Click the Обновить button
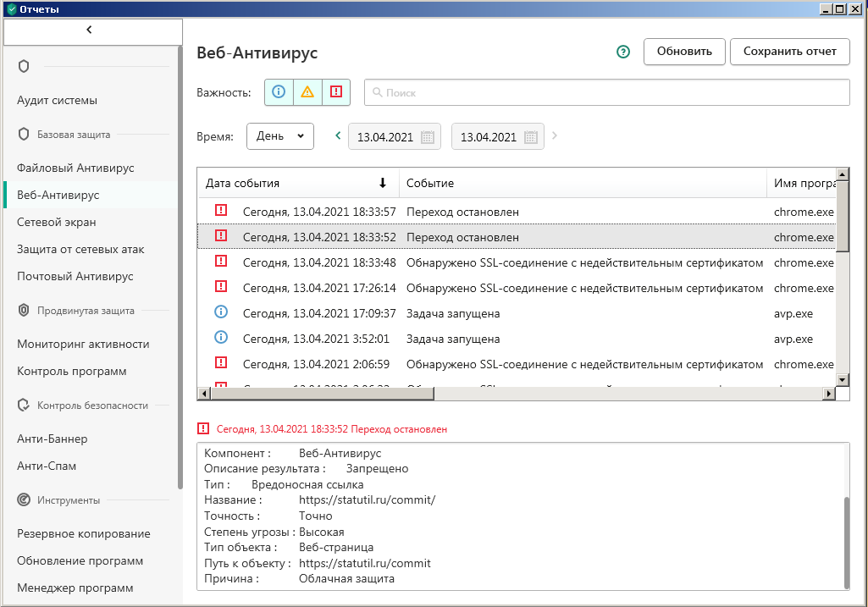This screenshot has height=607, width=868. pyautogui.click(x=684, y=52)
